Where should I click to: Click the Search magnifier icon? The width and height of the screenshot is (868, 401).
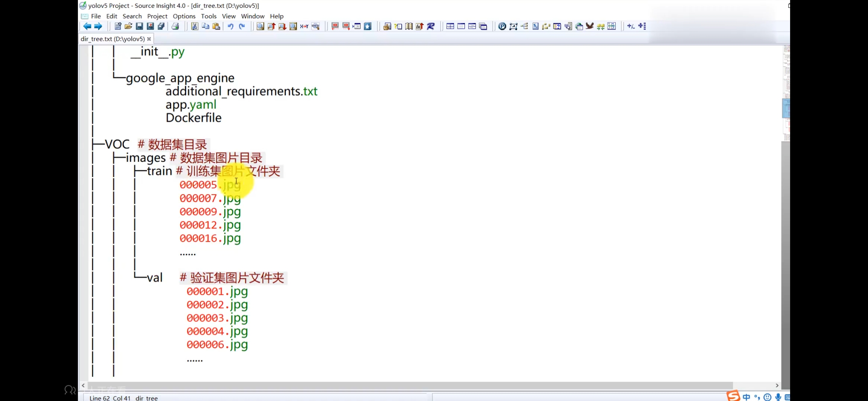pos(260,26)
